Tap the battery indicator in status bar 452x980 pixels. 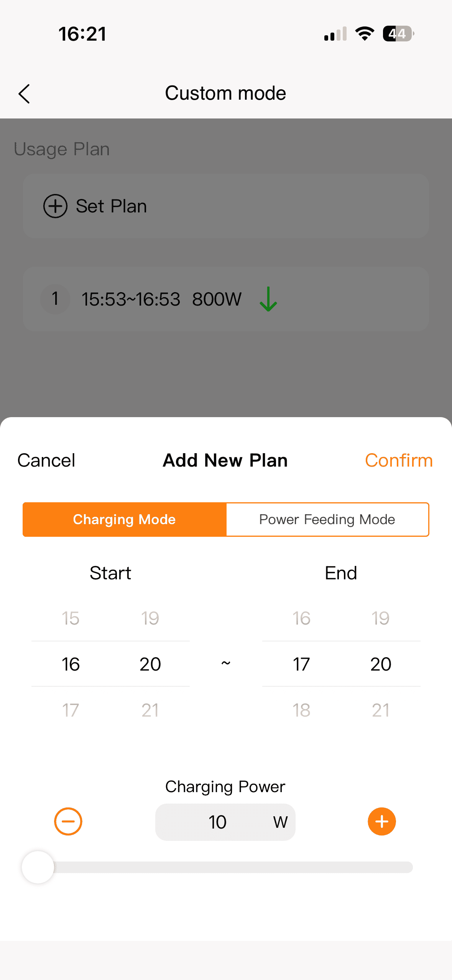pos(398,34)
